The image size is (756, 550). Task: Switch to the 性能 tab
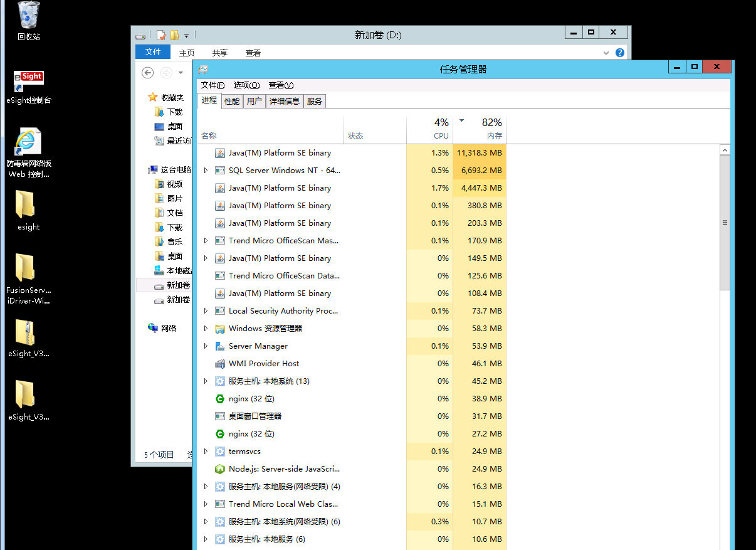232,101
